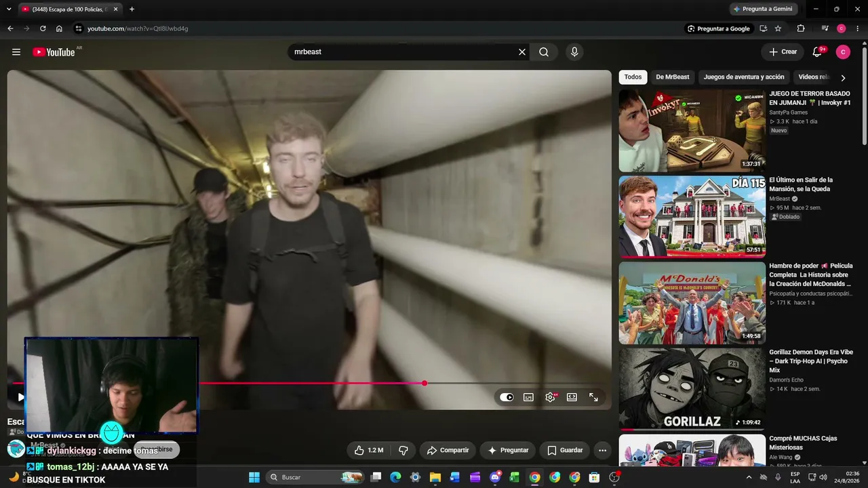Screen dimensions: 868x488
Task: Open Microsoft Edge from the taskbar
Action: 395,477
